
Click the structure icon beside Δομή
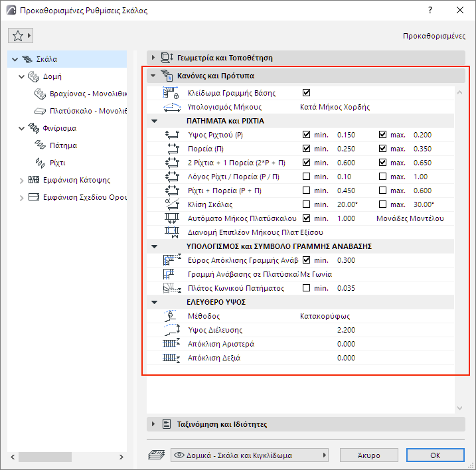(33, 76)
